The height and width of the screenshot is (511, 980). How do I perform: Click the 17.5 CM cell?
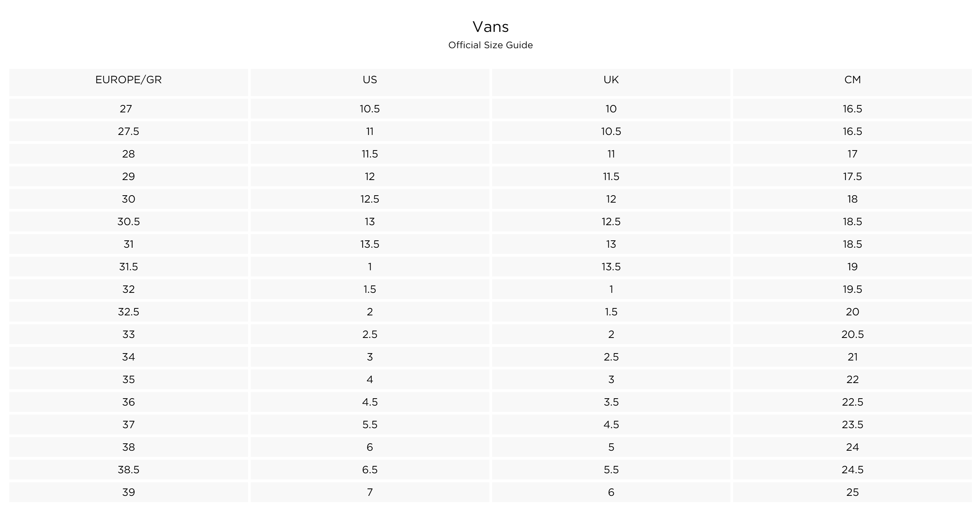point(852,176)
